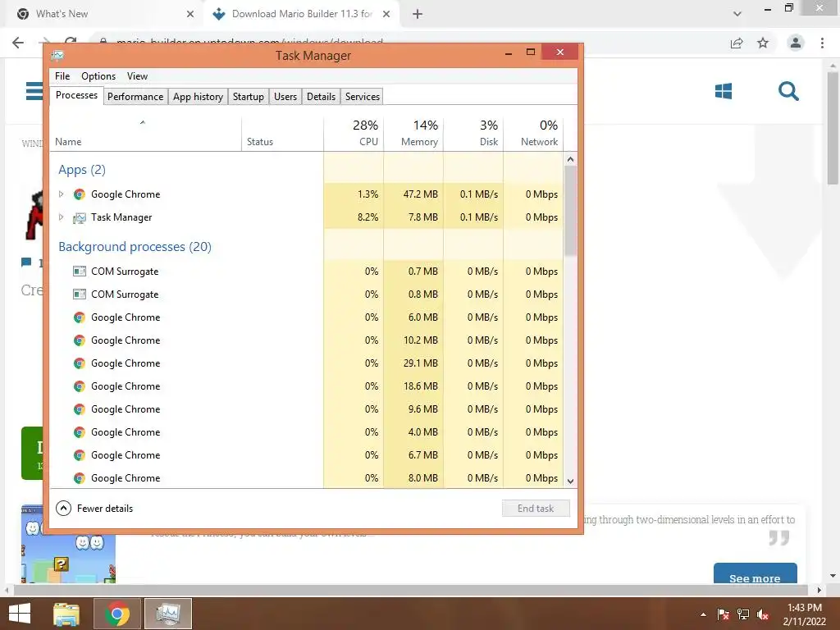Close the What's New browser tab
840x630 pixels.
coord(190,14)
